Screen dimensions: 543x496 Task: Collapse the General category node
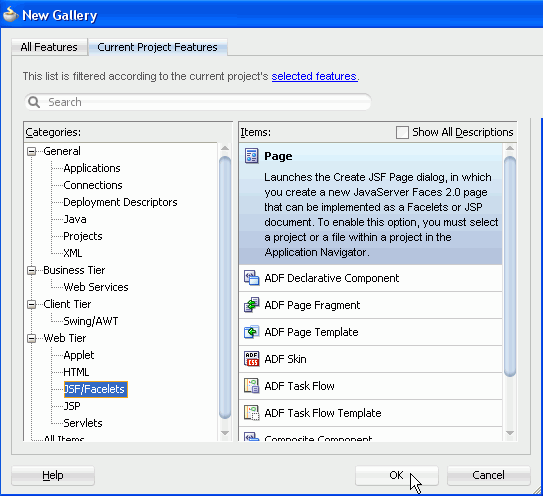click(x=32, y=151)
